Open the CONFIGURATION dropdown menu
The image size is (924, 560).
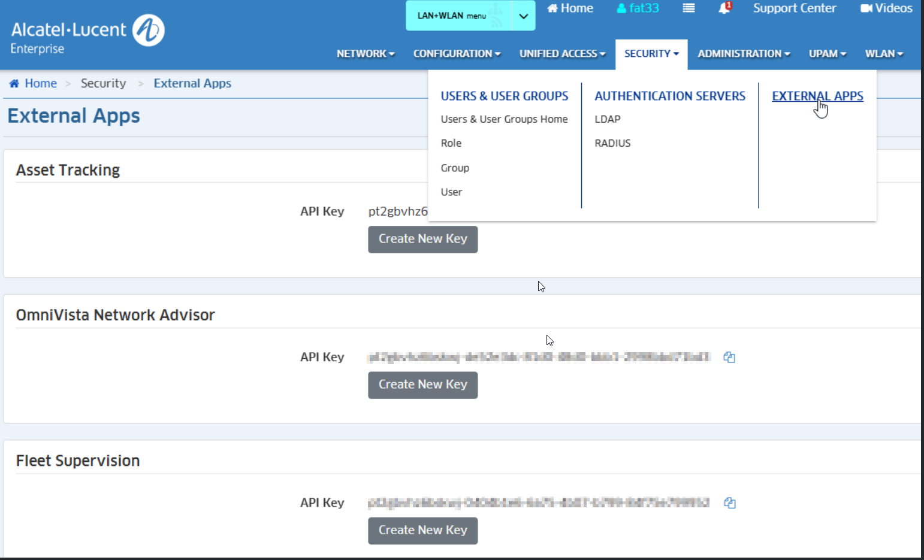[457, 54]
